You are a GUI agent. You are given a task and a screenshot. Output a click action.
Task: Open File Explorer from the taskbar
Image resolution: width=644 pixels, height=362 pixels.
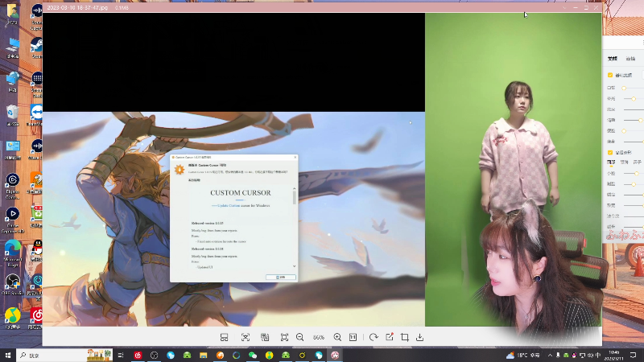point(204,355)
